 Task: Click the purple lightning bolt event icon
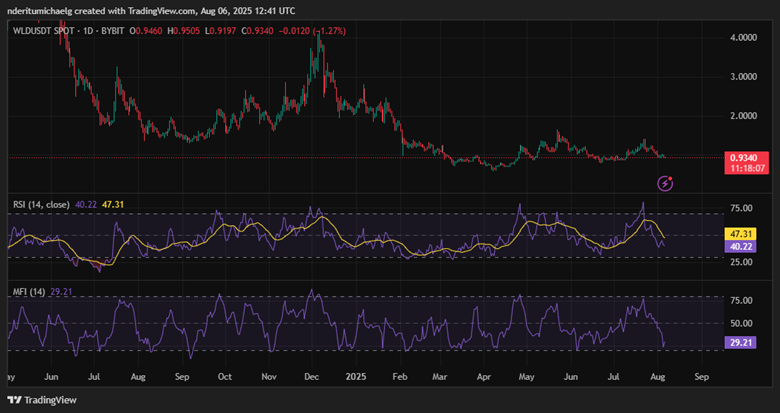pyautogui.click(x=665, y=183)
